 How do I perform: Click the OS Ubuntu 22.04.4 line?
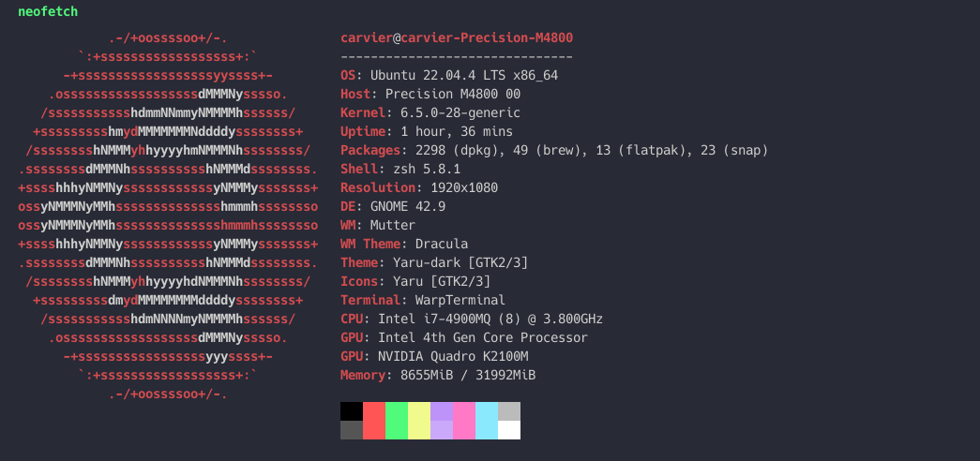click(x=449, y=76)
